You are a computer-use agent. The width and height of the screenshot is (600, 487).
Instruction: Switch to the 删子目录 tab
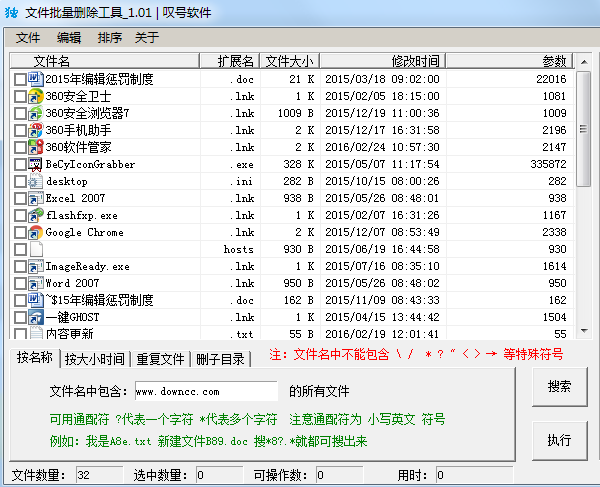(220, 359)
